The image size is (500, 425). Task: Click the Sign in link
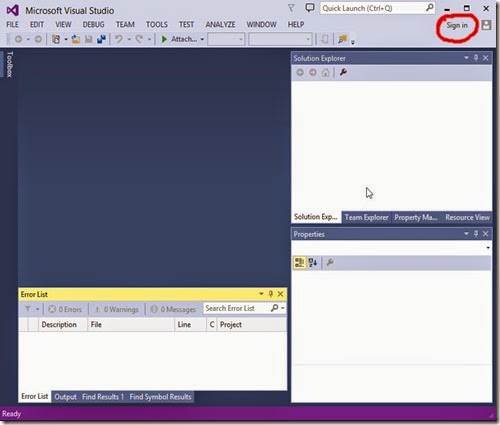click(x=457, y=25)
